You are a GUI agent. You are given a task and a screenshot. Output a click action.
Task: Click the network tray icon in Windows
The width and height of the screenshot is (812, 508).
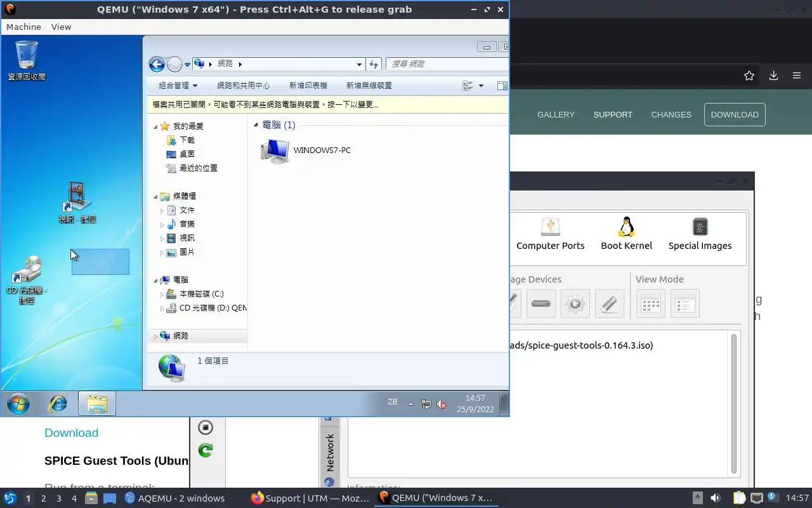[x=426, y=404]
